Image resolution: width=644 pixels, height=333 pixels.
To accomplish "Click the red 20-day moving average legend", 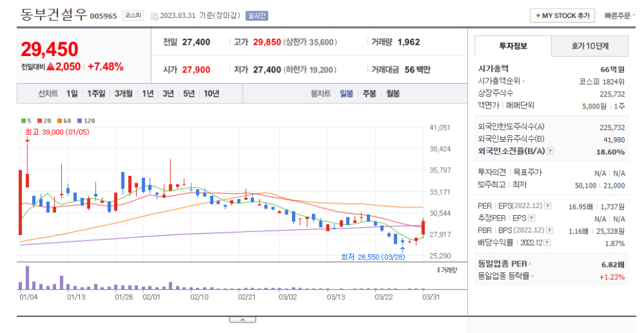I will click(x=45, y=121).
